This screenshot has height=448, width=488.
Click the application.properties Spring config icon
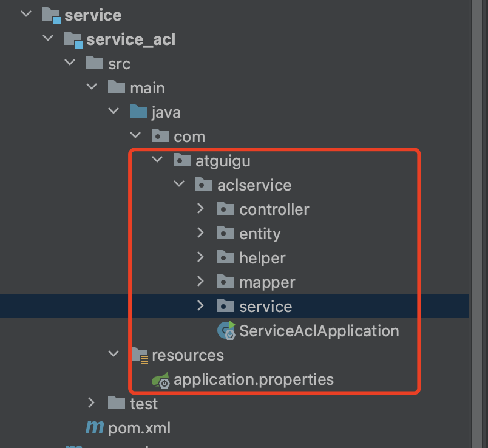161,380
